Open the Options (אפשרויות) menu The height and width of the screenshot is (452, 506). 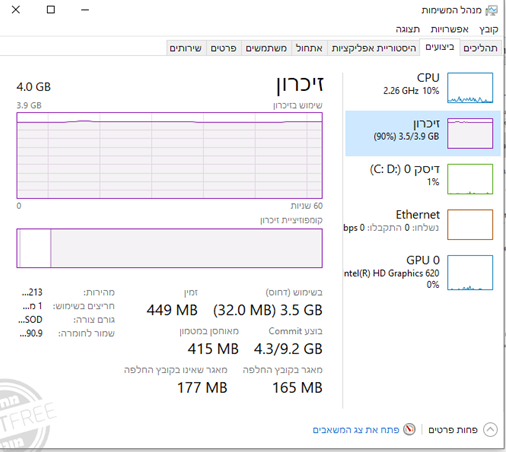click(449, 29)
